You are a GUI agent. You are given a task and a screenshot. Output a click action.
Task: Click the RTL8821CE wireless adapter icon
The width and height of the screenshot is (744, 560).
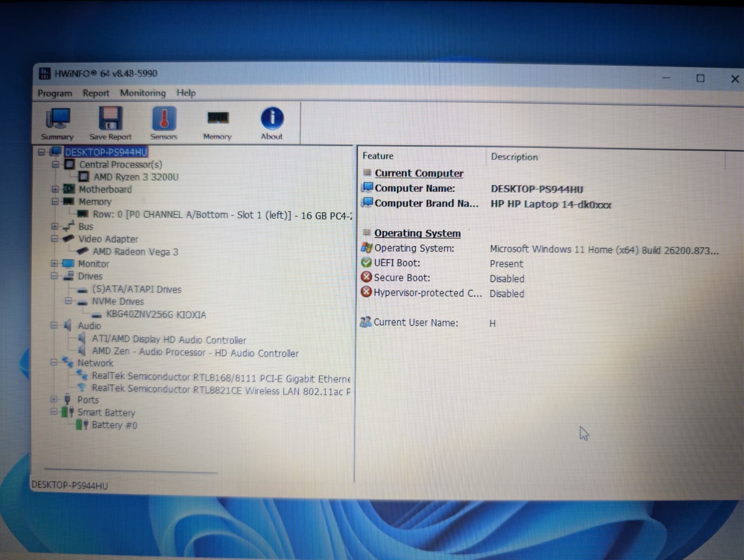(82, 387)
